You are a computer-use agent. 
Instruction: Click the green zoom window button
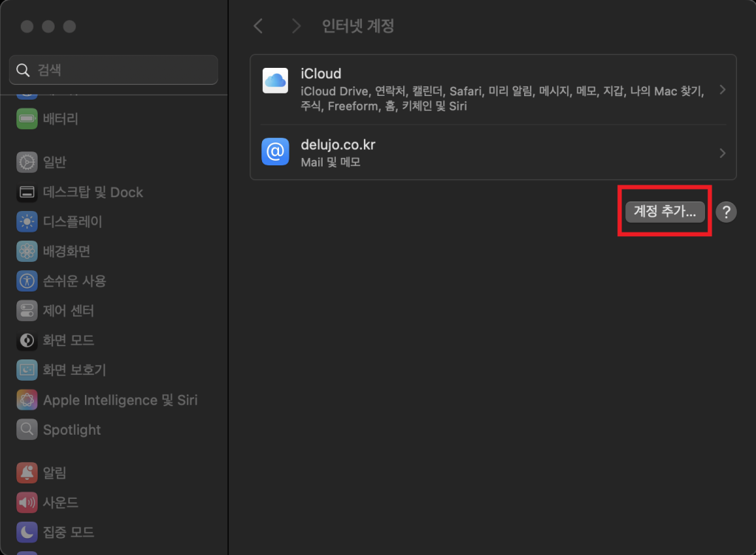click(x=69, y=27)
